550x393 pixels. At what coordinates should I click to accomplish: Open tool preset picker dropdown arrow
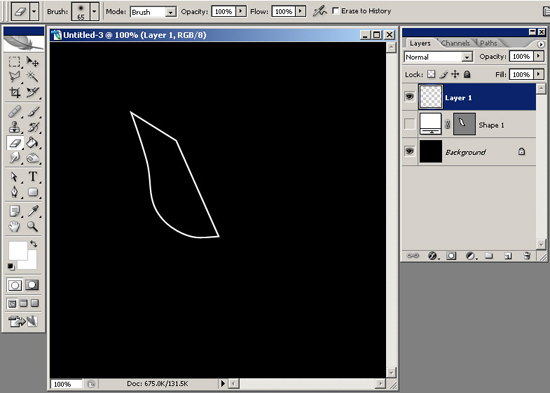coord(33,12)
